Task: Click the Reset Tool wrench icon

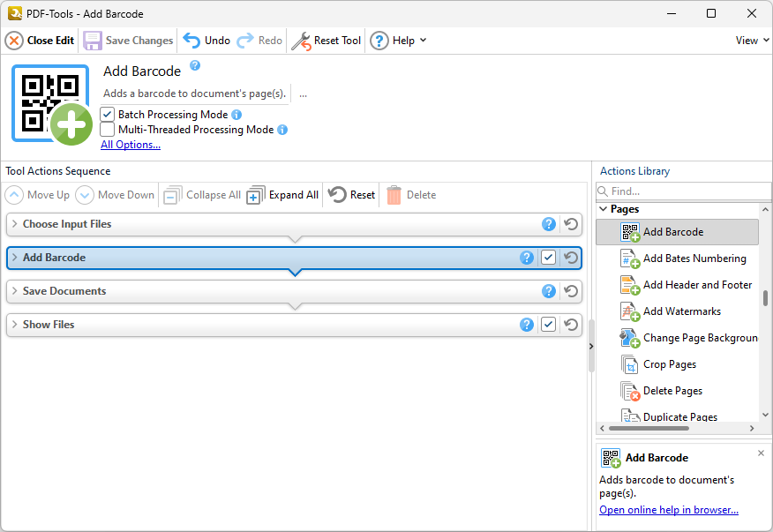Action: pyautogui.click(x=301, y=41)
